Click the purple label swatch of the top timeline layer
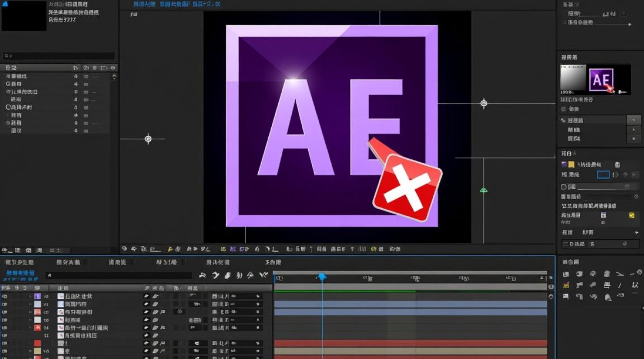 point(37,296)
